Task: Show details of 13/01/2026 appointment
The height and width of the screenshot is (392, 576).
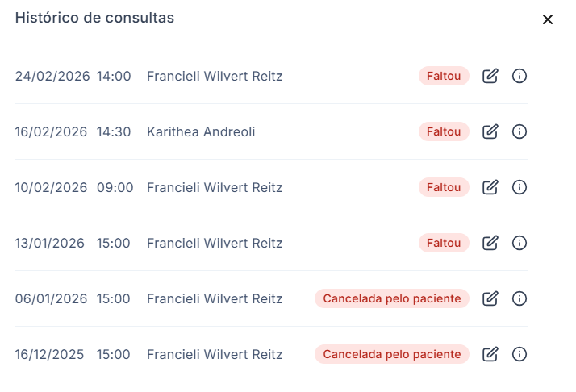Action: [520, 243]
